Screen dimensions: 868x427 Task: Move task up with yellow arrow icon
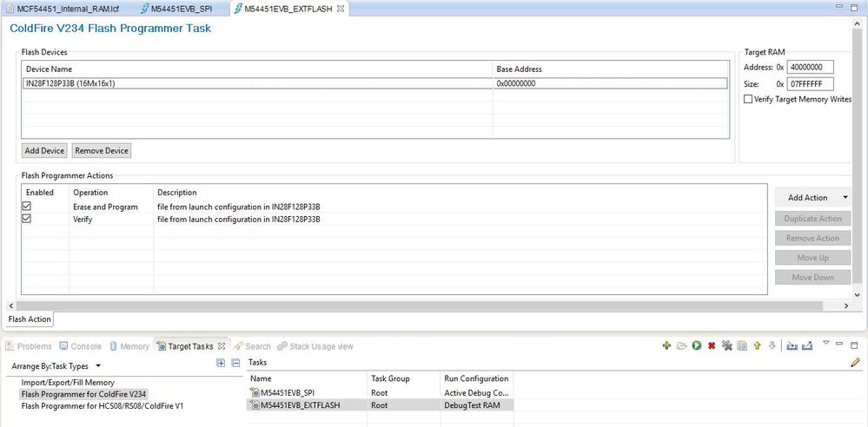pos(758,345)
